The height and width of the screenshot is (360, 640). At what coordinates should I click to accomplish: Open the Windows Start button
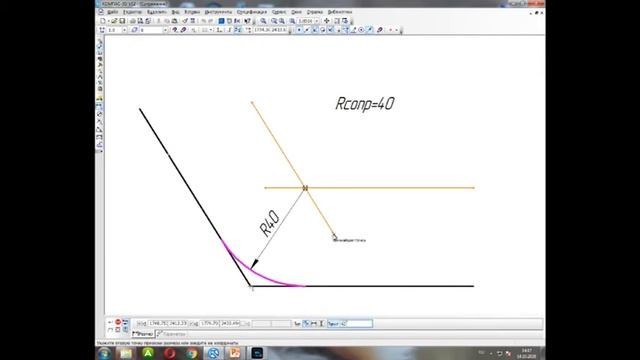[104, 353]
